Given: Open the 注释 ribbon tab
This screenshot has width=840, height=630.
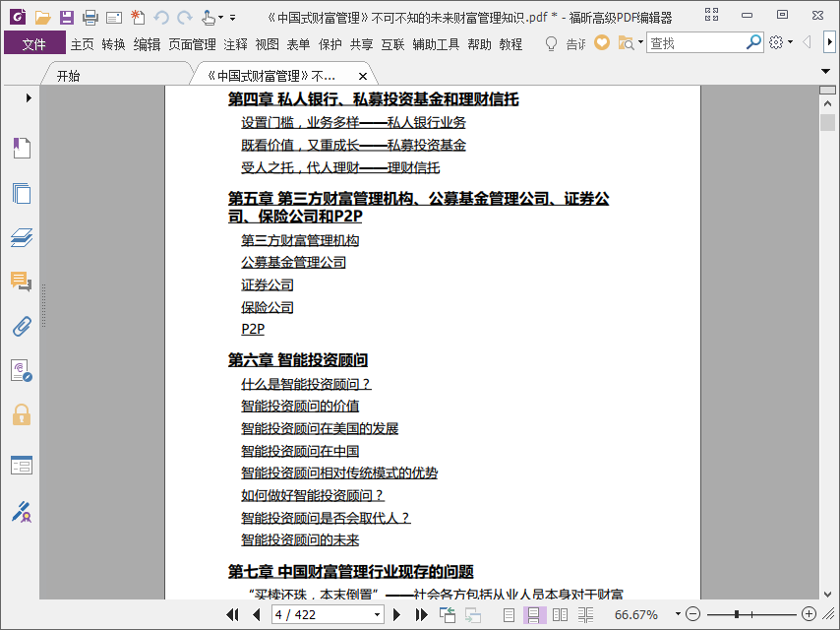Looking at the screenshot, I should tap(236, 44).
